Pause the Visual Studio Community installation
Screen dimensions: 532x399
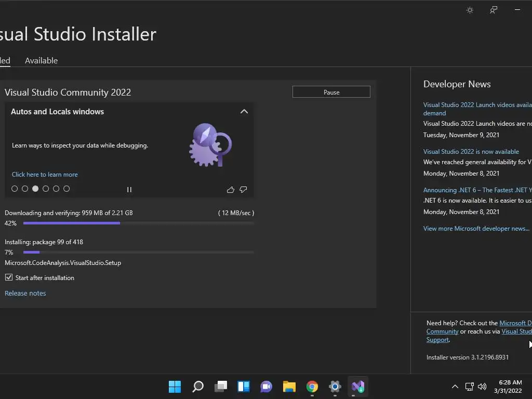[x=331, y=92]
